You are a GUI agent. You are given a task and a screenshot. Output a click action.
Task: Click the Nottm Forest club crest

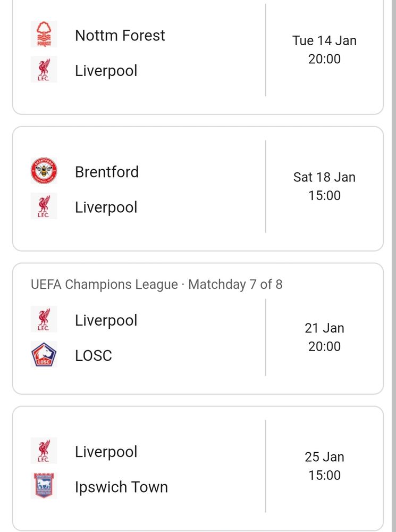click(x=44, y=34)
